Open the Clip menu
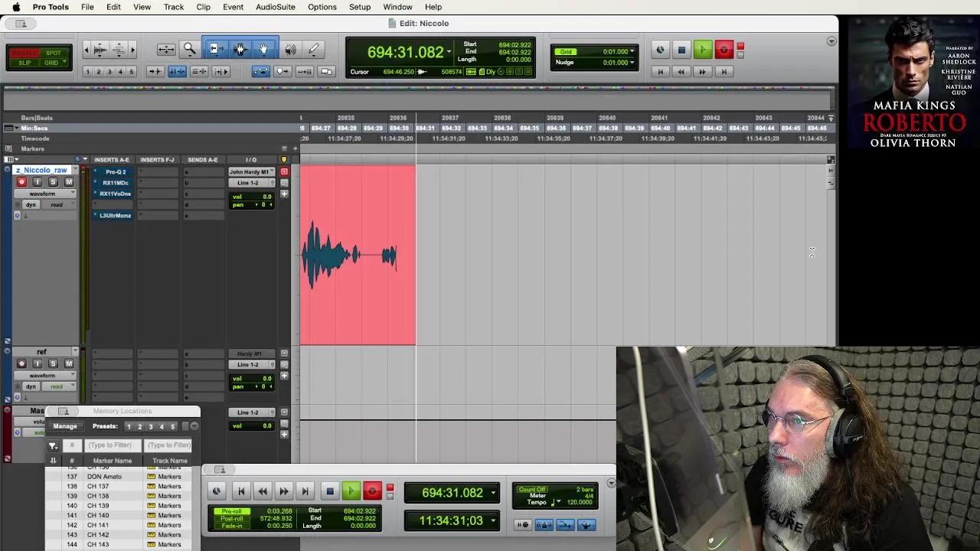 point(203,7)
